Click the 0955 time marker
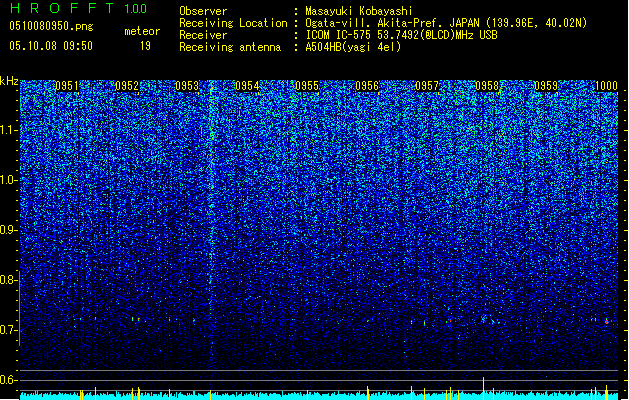 pyautogui.click(x=307, y=86)
